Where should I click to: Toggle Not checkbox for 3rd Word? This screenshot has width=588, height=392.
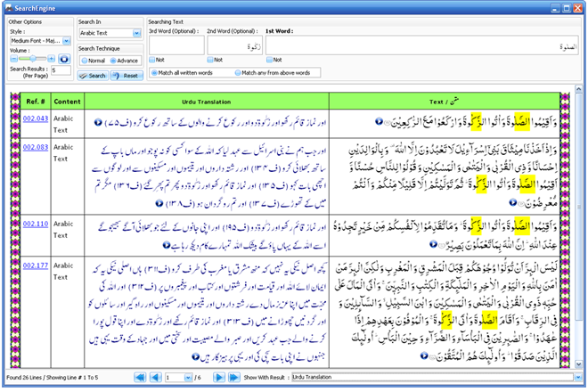pos(151,60)
